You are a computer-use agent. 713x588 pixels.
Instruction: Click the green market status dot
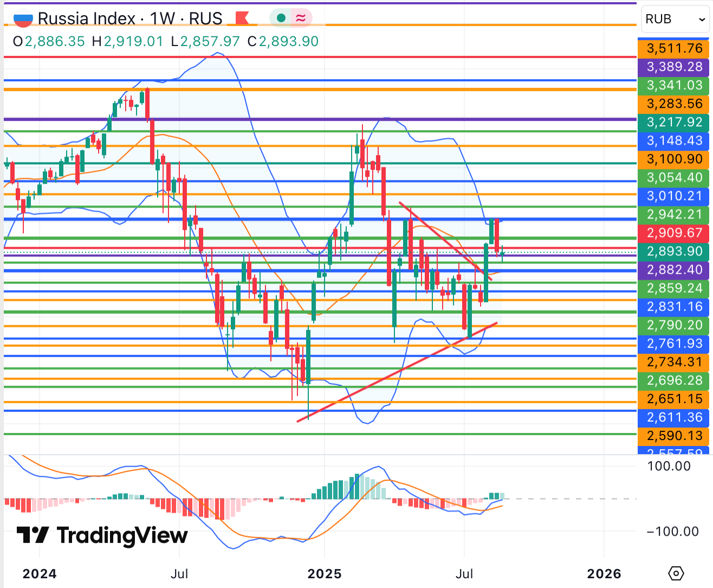281,18
